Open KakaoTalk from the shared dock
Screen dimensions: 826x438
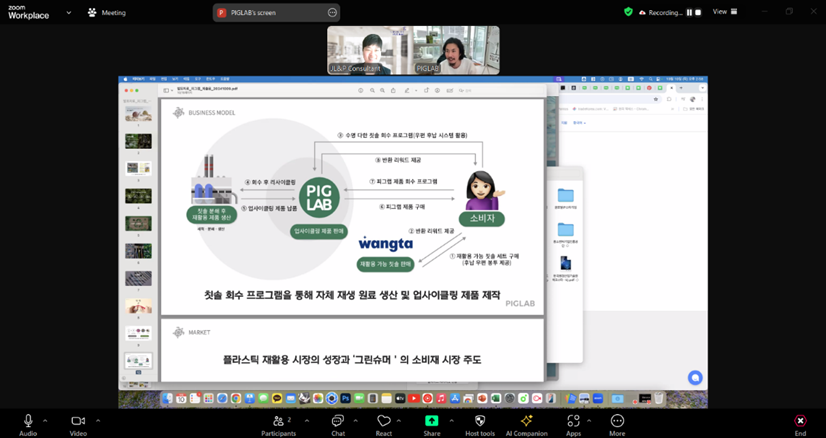click(277, 398)
